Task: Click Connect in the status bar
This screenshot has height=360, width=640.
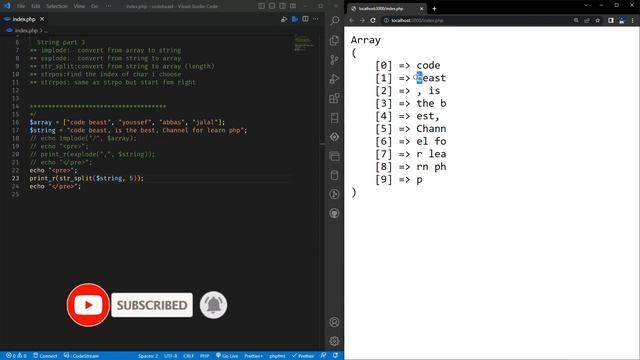Action: pyautogui.click(x=45, y=356)
